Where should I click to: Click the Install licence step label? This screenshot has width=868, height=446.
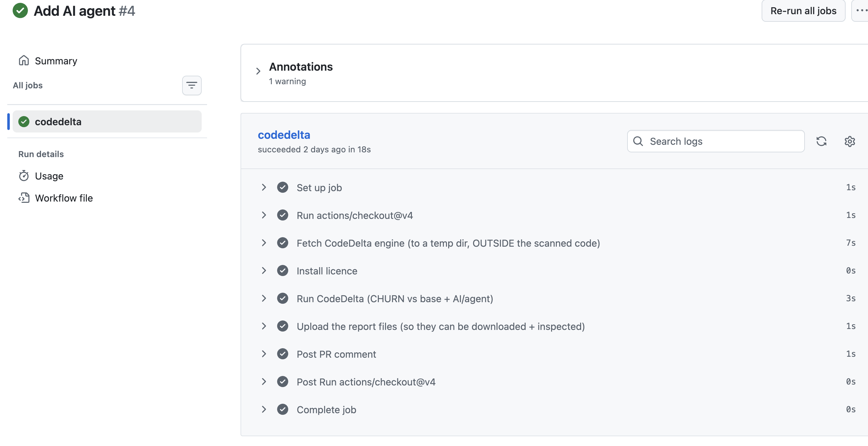click(327, 271)
